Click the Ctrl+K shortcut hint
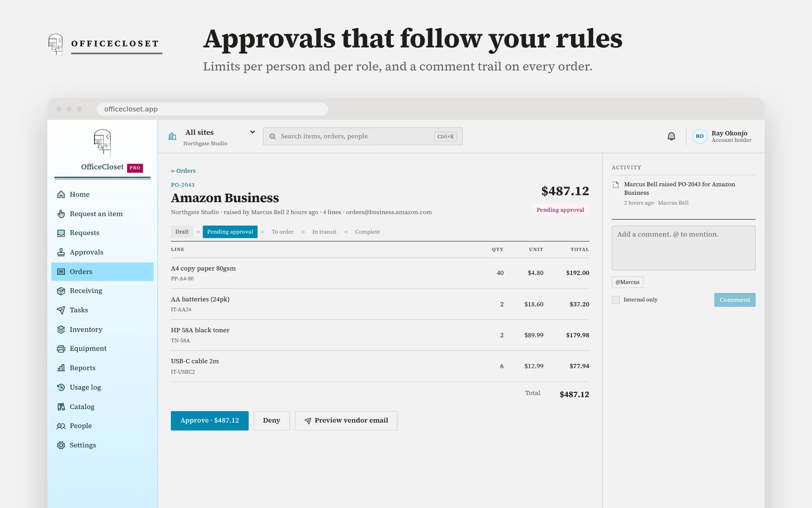Viewport: 812px width, 508px height. (446, 136)
